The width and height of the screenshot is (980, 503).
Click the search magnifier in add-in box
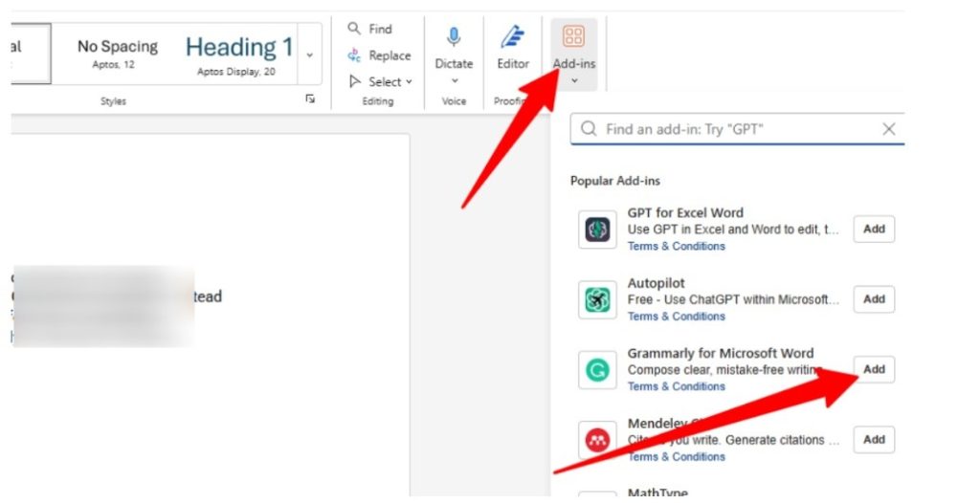(x=589, y=129)
